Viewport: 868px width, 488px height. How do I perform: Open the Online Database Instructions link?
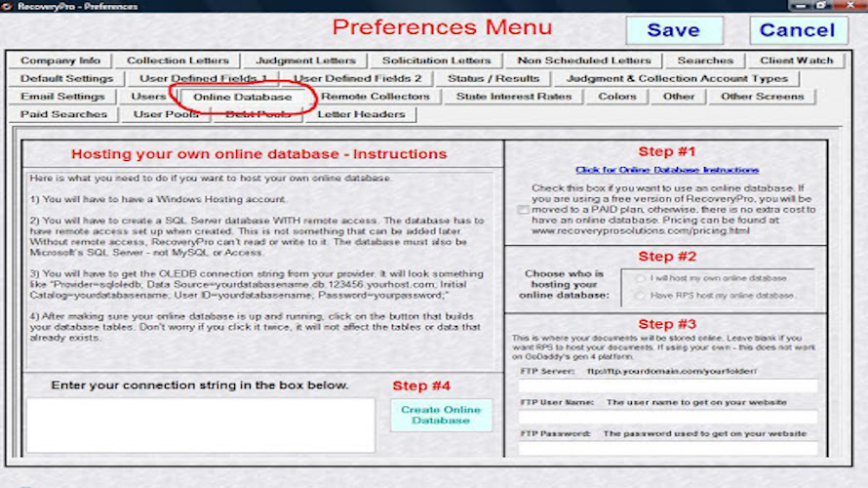[667, 170]
